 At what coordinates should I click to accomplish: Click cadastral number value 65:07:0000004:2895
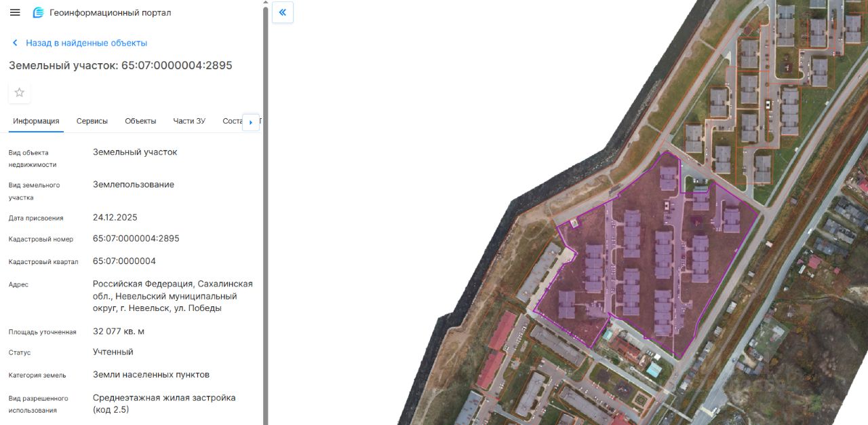(x=136, y=238)
